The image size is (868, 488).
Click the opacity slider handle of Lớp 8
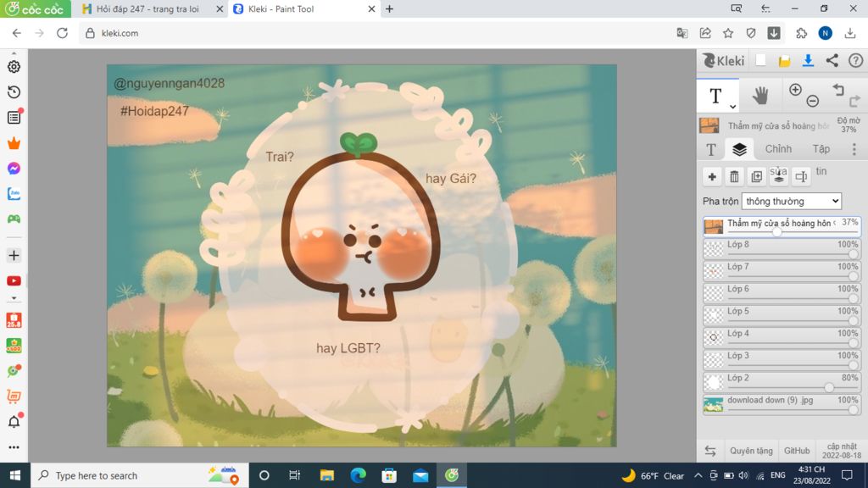pos(853,254)
